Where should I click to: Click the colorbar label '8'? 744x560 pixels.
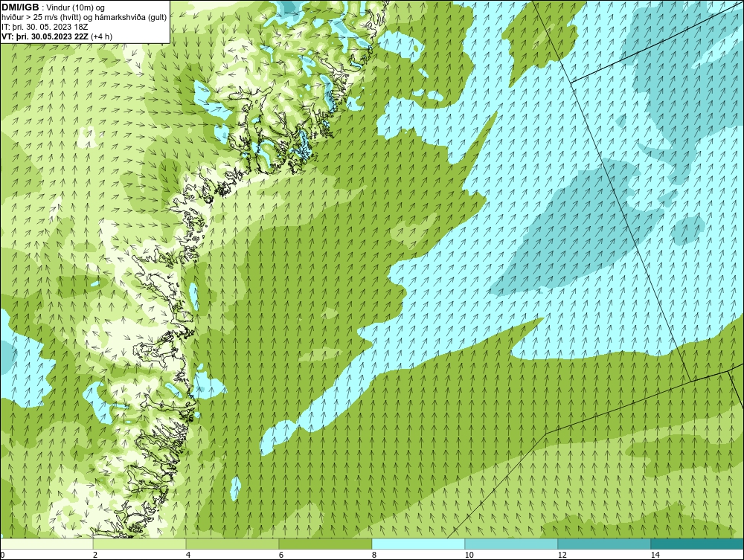pyautogui.click(x=374, y=555)
